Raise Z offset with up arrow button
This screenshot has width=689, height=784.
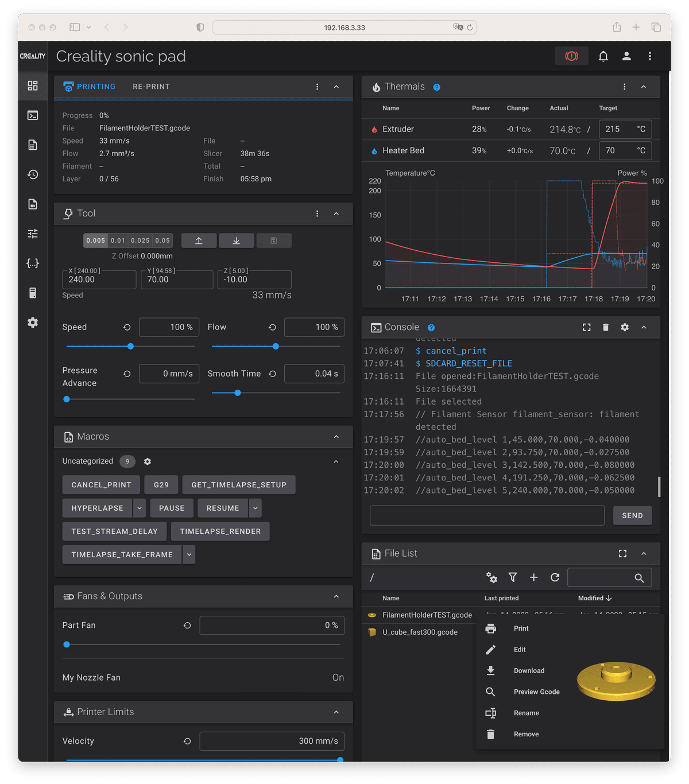[x=199, y=240]
